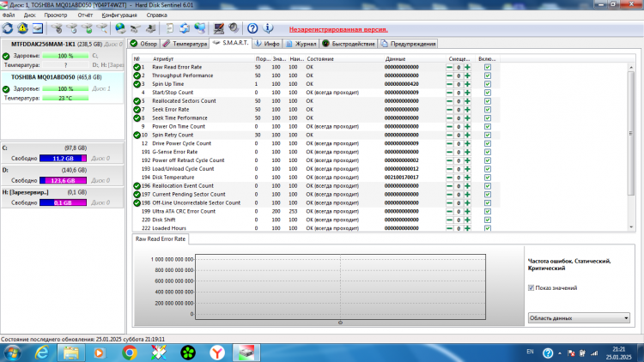Click the Атрибут column header
644x362 pixels.
pos(163,58)
